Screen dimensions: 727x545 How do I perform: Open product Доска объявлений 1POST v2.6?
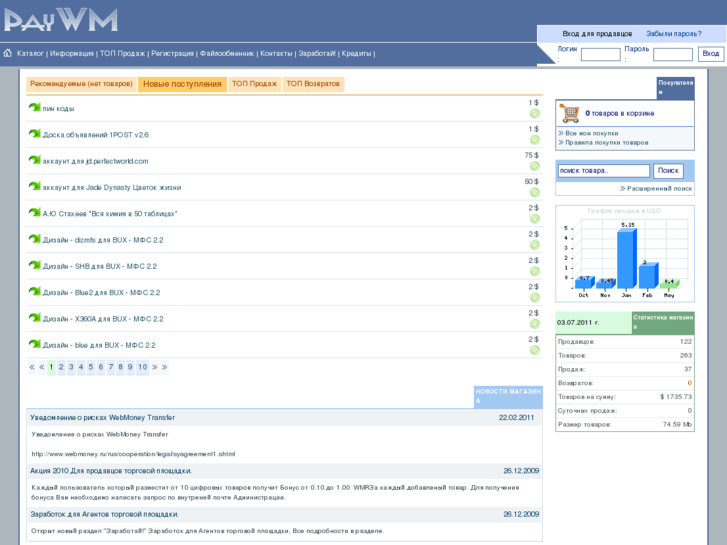96,135
